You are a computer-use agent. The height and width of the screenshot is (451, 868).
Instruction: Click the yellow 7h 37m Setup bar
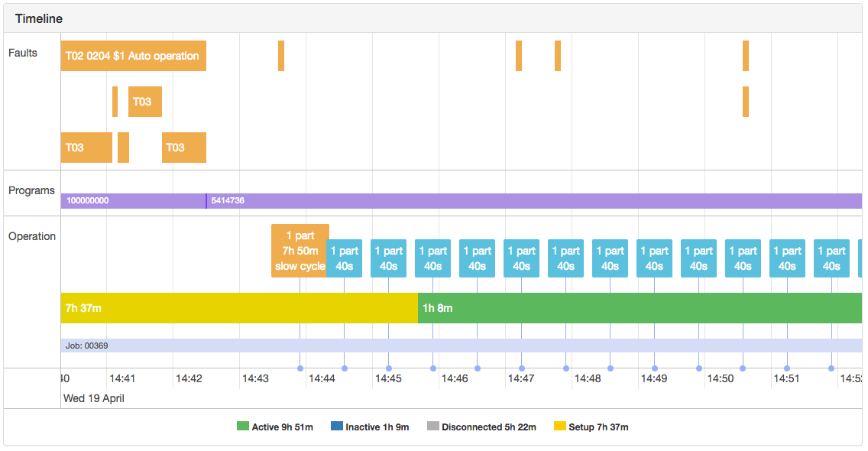pyautogui.click(x=229, y=308)
